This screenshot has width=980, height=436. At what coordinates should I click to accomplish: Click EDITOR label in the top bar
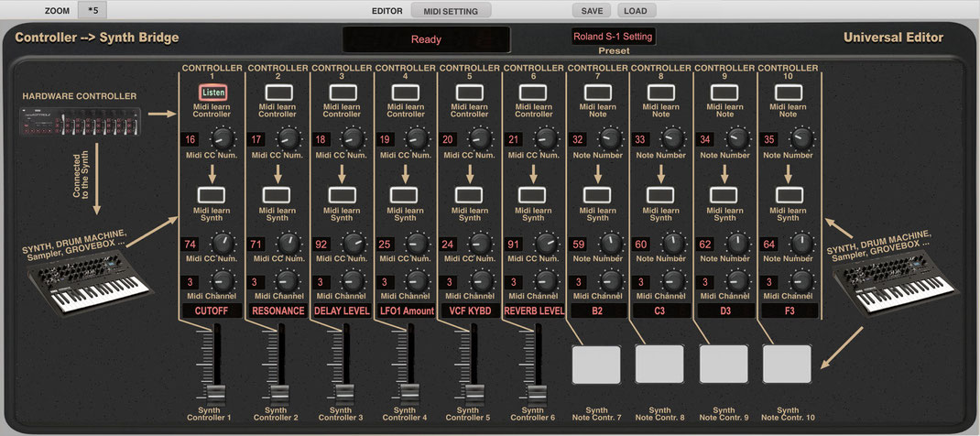pos(387,11)
